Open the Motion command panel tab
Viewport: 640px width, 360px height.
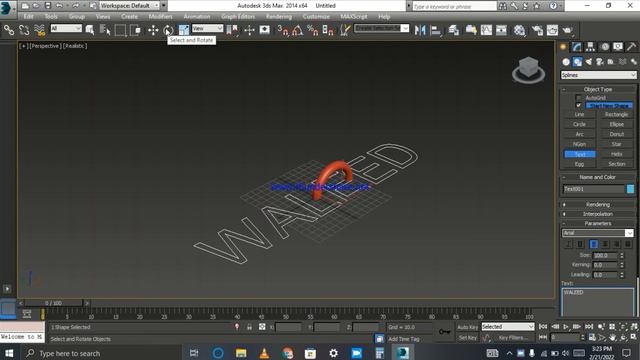tap(604, 47)
